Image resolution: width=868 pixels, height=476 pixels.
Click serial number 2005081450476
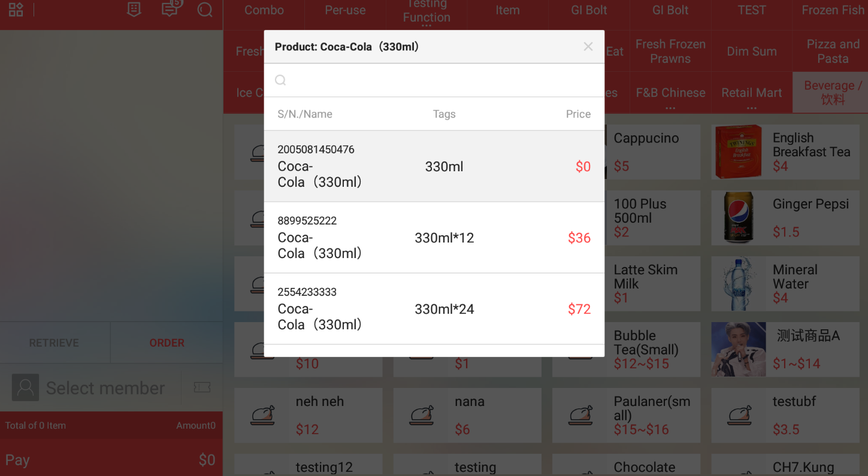pos(316,150)
